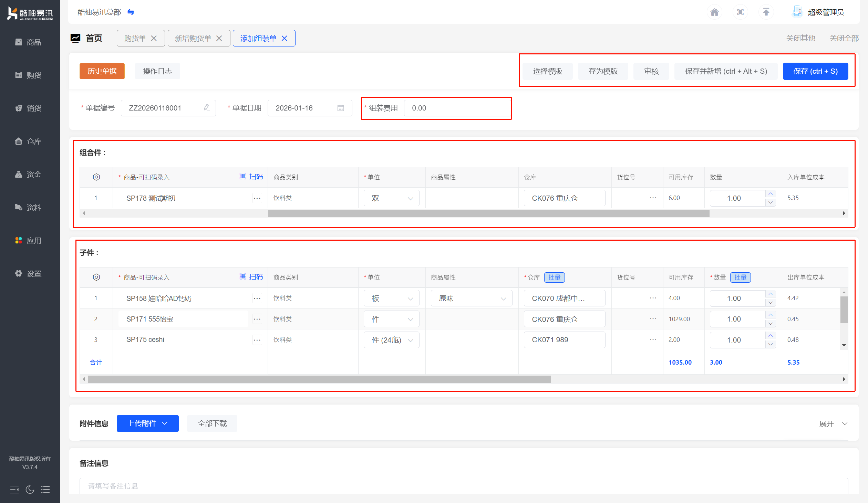Click the edit pencil icon in 单据编号 field

(x=207, y=108)
